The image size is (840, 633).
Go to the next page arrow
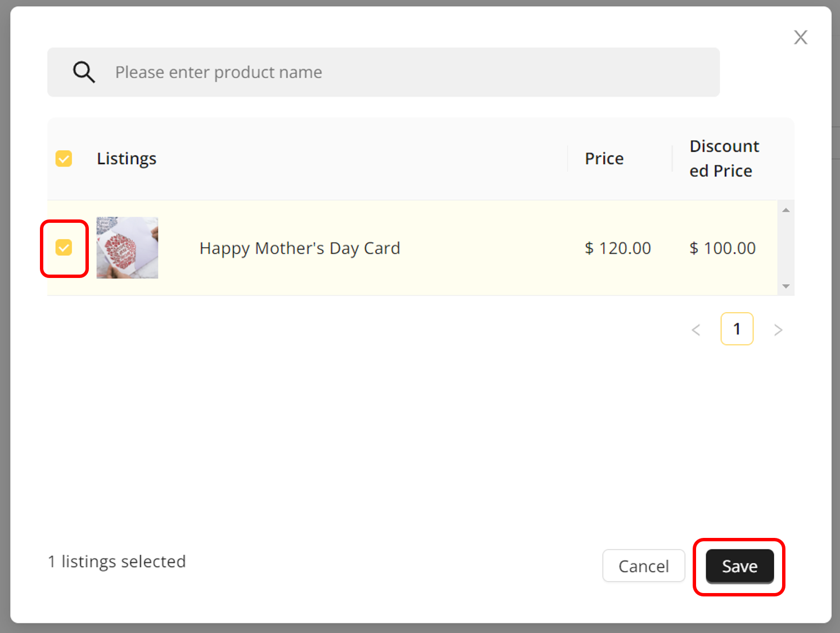[778, 330]
